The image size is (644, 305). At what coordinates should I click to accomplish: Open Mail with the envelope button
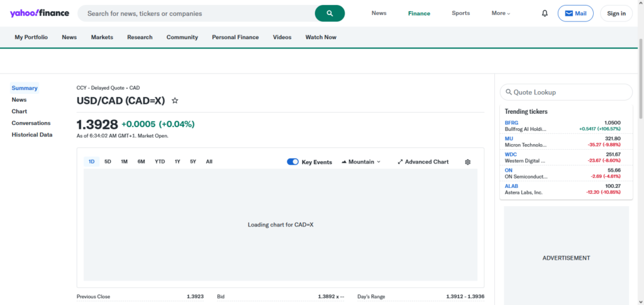[575, 13]
